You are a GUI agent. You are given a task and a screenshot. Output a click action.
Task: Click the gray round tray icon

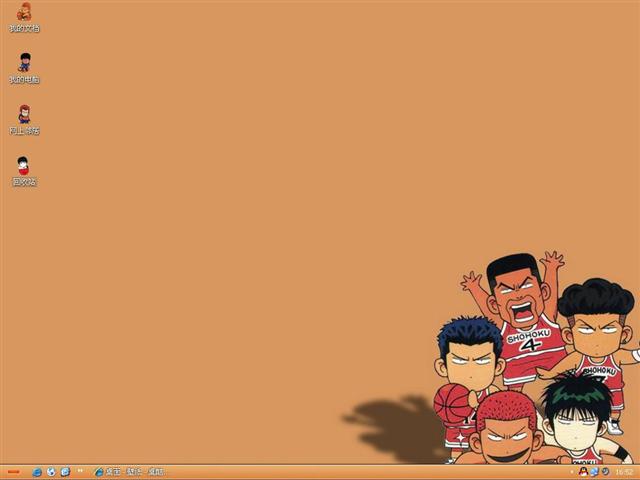[605, 471]
